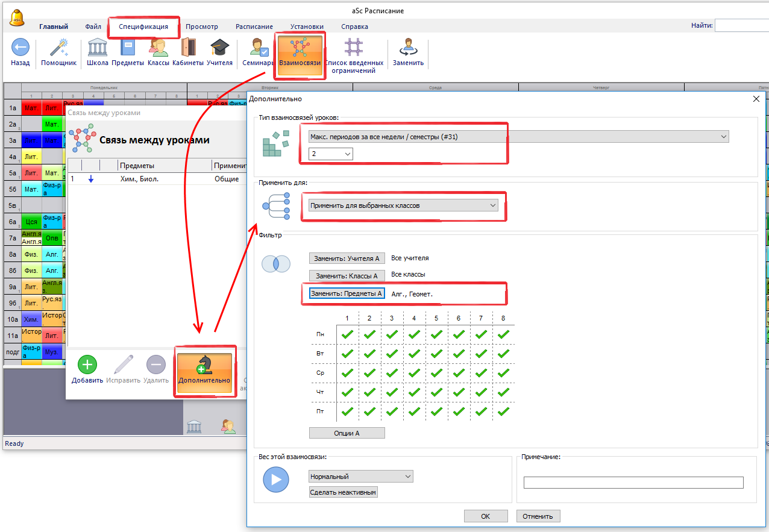Open the Учителя teachers icon

(x=219, y=48)
